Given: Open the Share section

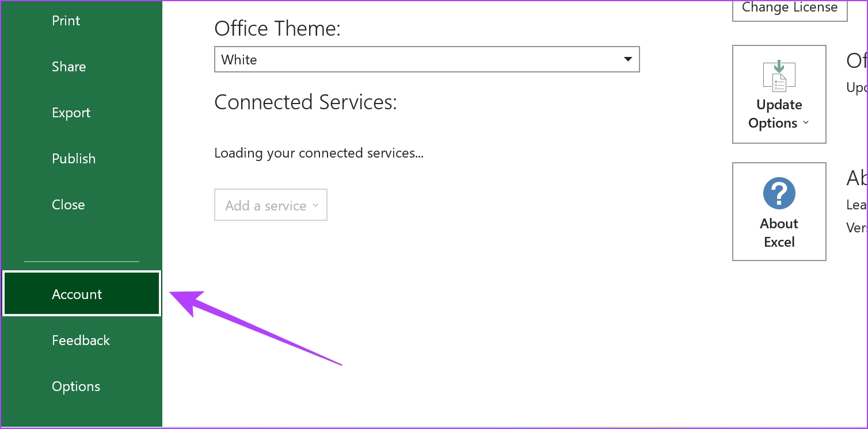Looking at the screenshot, I should point(68,67).
